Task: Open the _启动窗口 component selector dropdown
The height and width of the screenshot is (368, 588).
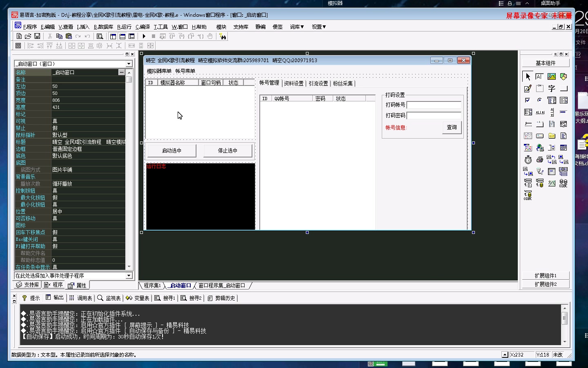Action: (x=129, y=64)
